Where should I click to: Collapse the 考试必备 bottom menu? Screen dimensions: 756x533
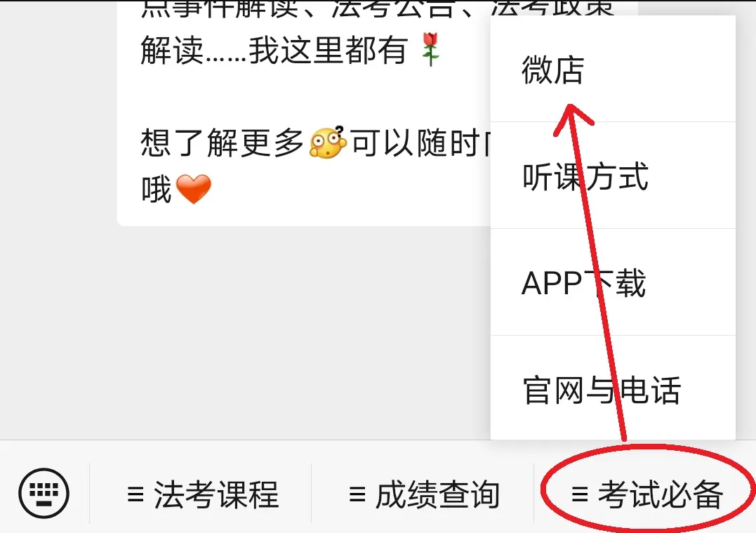point(645,494)
